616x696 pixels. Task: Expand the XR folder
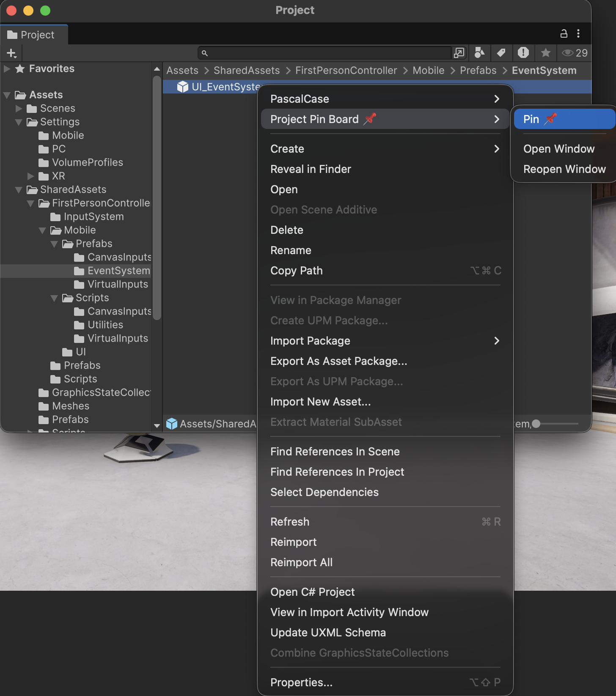(30, 176)
